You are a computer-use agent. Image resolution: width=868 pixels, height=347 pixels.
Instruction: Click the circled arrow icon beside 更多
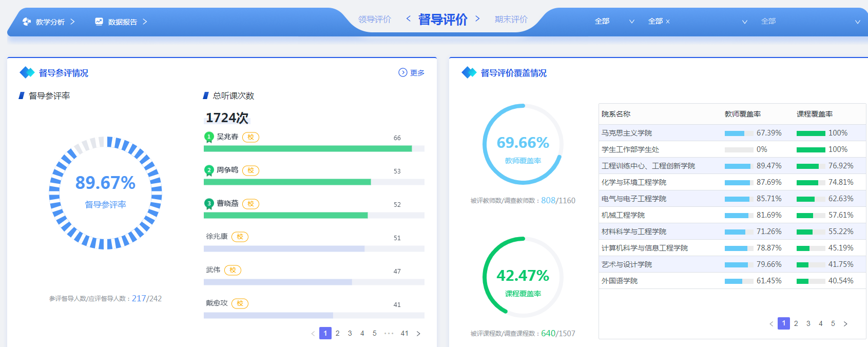coord(403,72)
